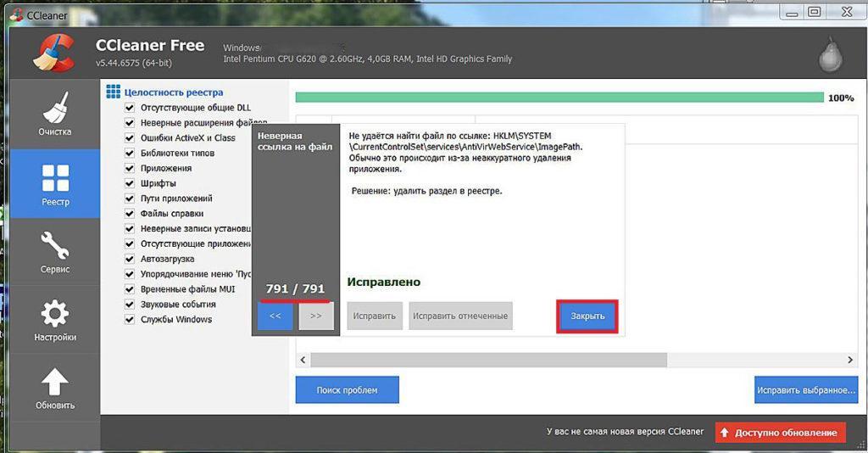This screenshot has width=868, height=453.
Task: Open the Обновить upgrade section
Action: (x=55, y=389)
